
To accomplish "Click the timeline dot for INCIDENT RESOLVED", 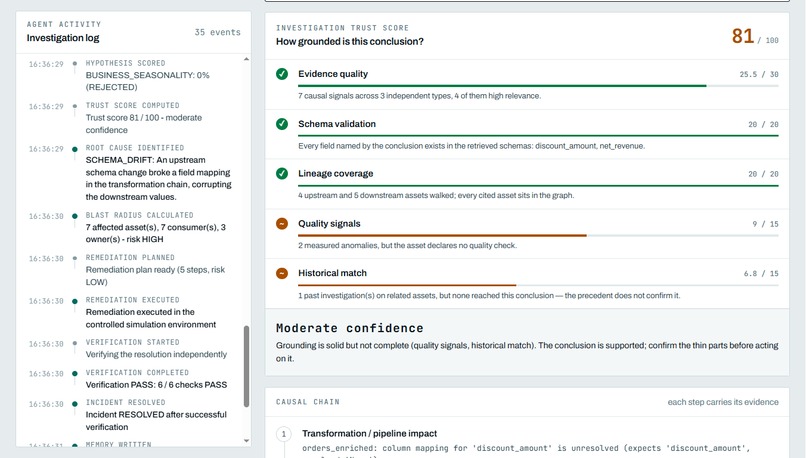I will point(75,404).
